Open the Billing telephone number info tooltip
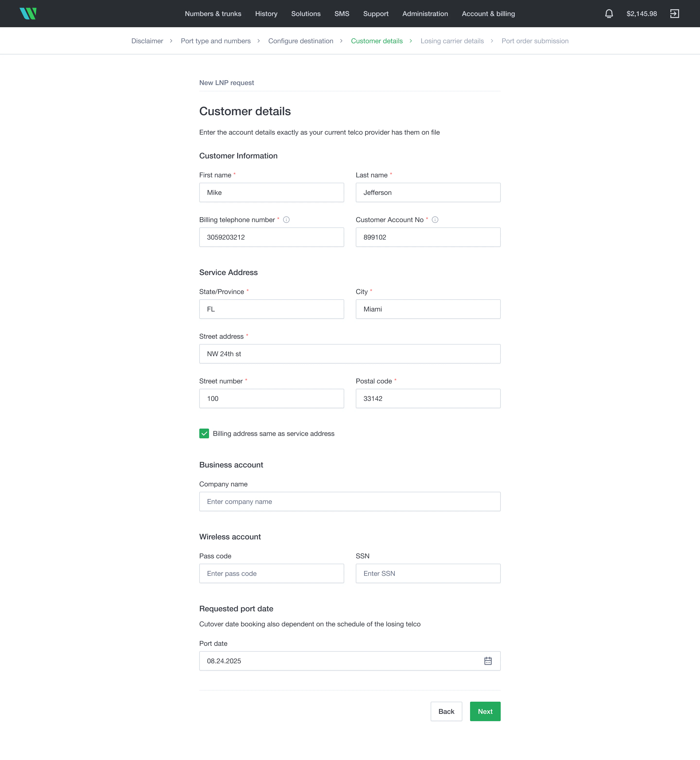Viewport: 700px width, 760px height. pos(286,220)
